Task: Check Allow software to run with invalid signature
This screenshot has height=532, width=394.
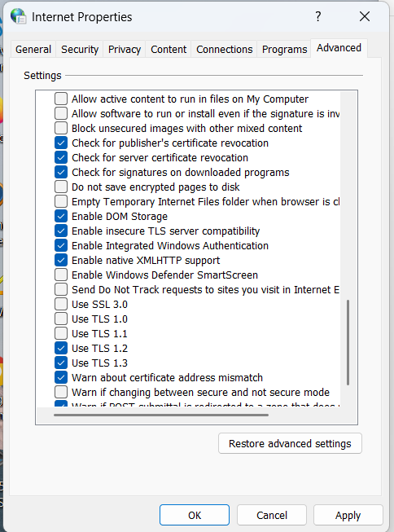Action: point(61,113)
